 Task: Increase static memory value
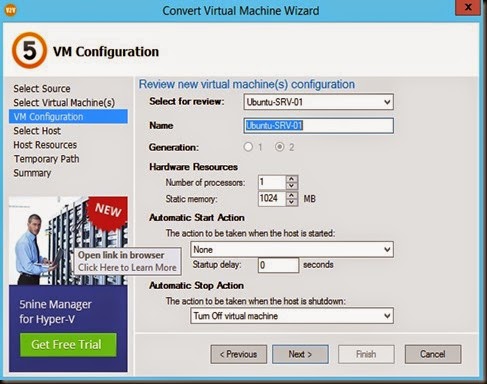pos(292,195)
